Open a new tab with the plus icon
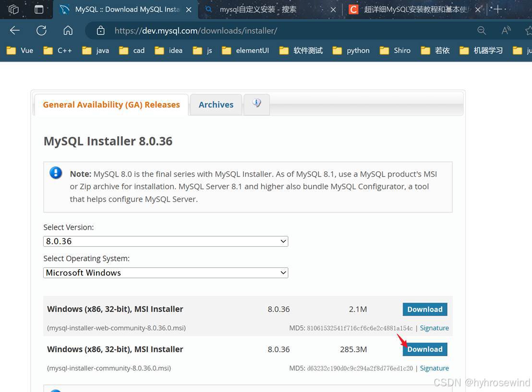532x392 pixels. click(x=498, y=9)
